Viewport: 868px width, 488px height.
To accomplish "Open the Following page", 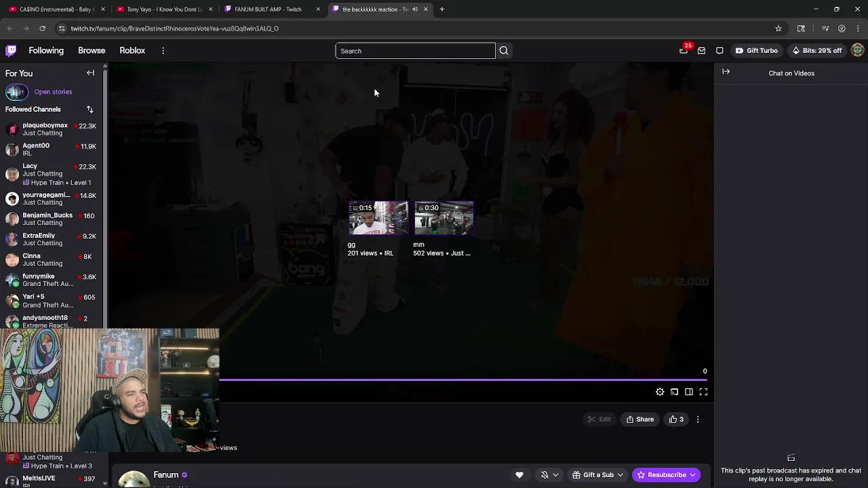I will 46,50.
